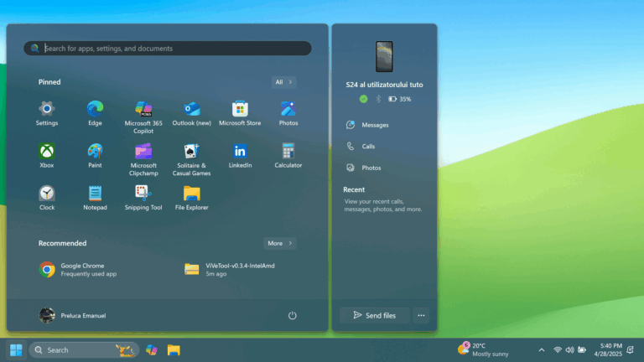Open the weather widget showing 20°C

pyautogui.click(x=483, y=349)
